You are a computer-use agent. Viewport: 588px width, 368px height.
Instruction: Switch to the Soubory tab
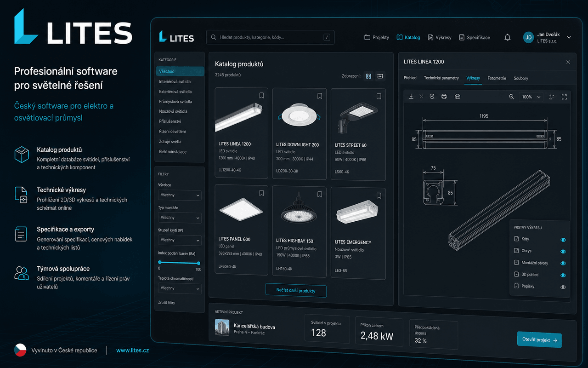tap(521, 78)
